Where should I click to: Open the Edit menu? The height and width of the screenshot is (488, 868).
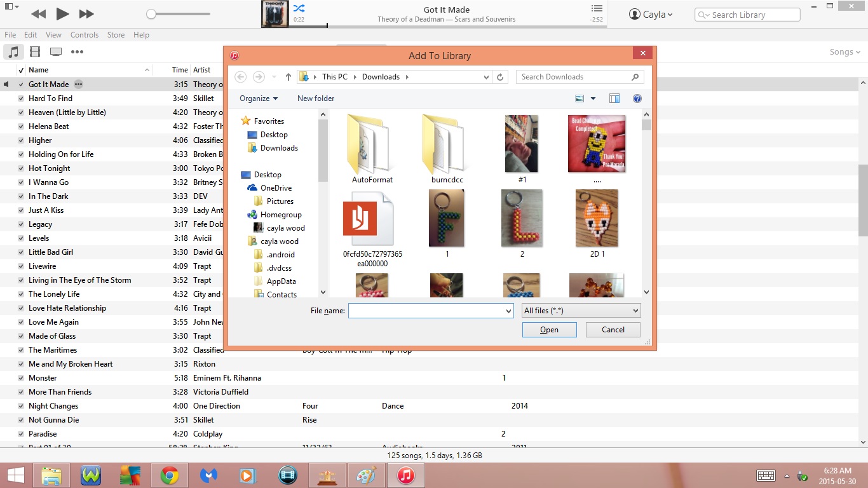31,35
